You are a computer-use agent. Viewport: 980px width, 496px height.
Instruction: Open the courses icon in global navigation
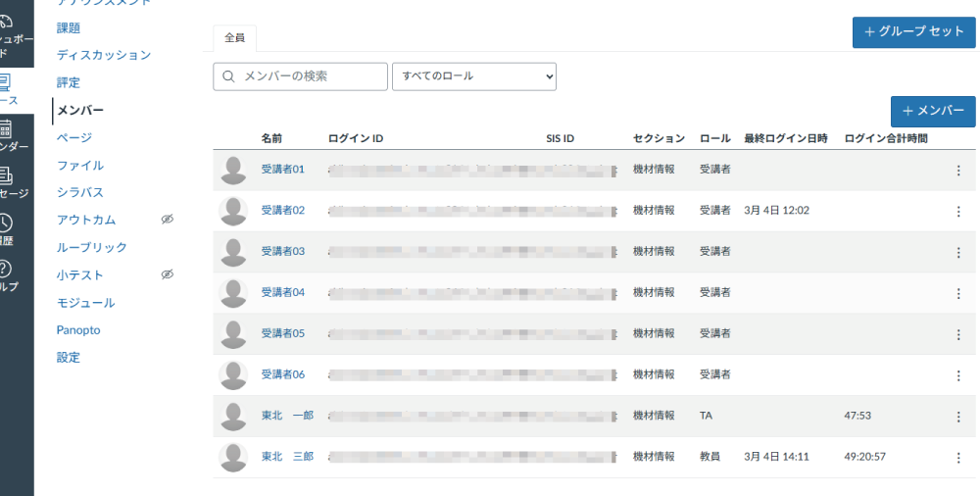point(5,81)
